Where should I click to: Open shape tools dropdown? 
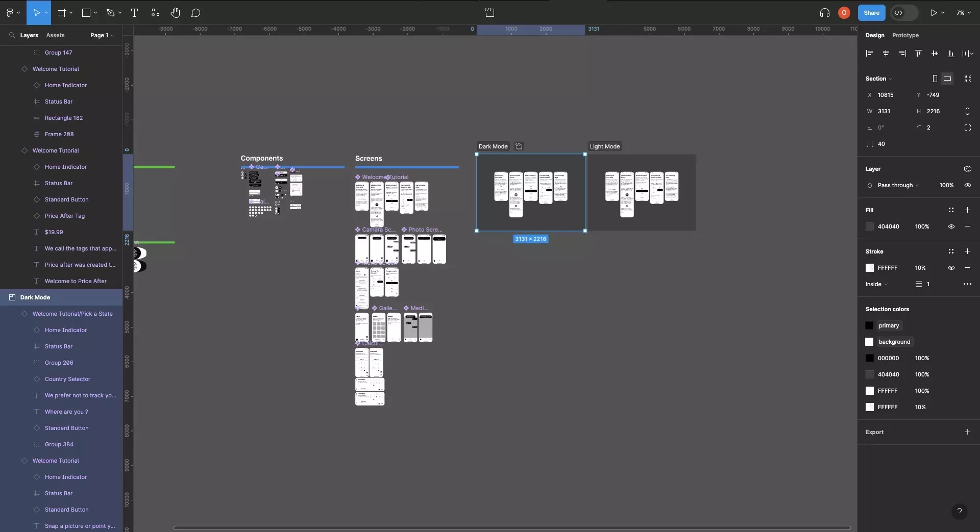click(x=95, y=13)
